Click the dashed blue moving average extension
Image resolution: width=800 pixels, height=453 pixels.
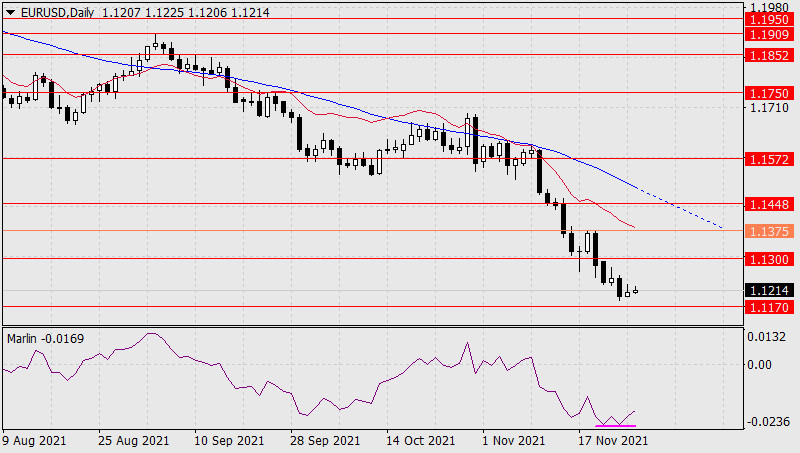click(680, 208)
